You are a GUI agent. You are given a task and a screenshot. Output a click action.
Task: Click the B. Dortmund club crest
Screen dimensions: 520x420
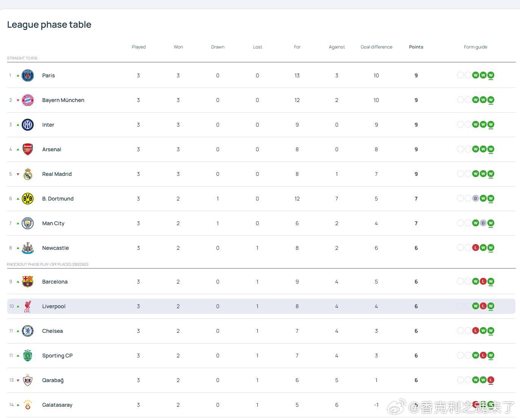click(28, 199)
